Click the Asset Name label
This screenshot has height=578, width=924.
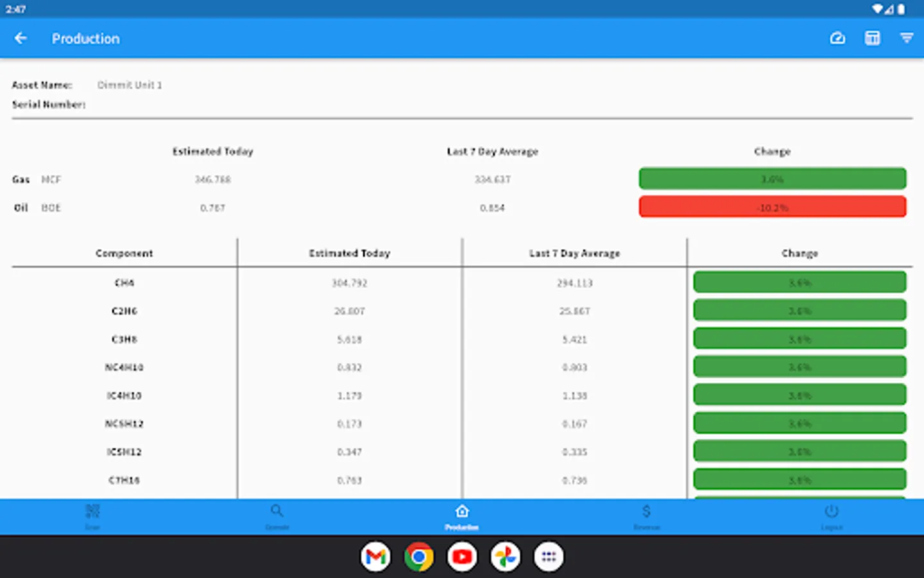coord(42,85)
